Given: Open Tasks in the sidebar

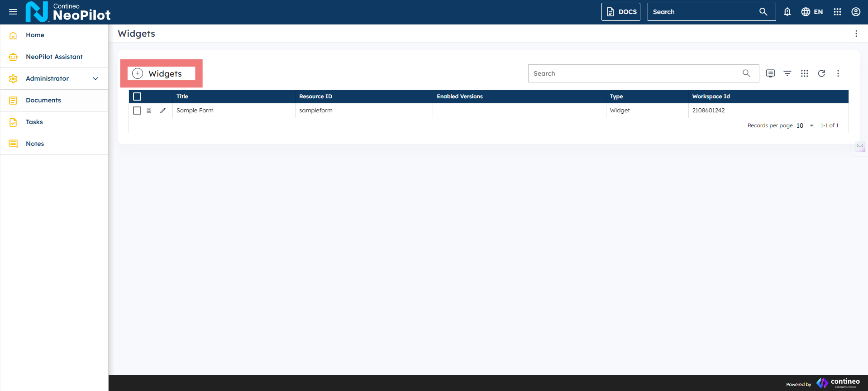Looking at the screenshot, I should click(x=54, y=122).
